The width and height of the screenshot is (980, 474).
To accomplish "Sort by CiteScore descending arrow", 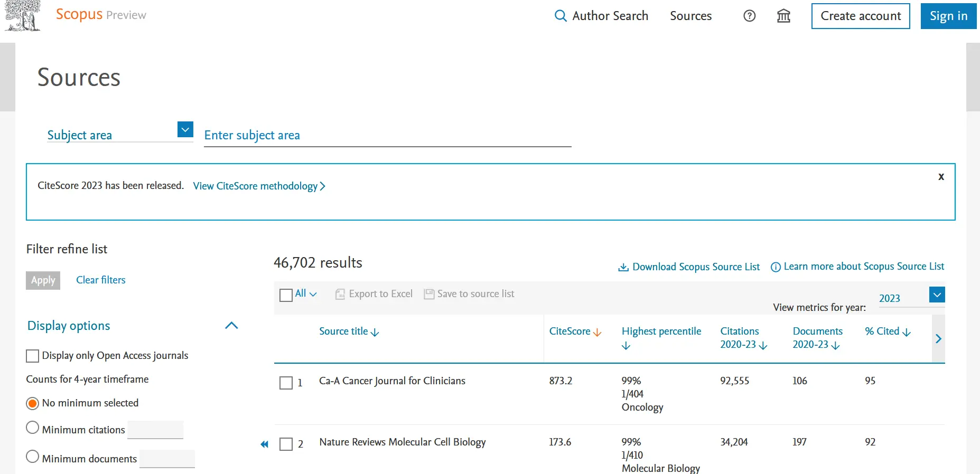I will tap(598, 332).
